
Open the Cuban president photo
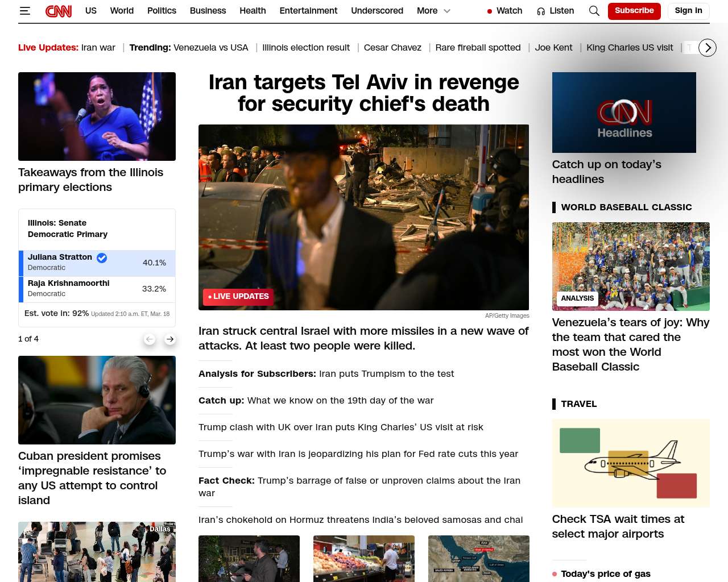point(97,400)
